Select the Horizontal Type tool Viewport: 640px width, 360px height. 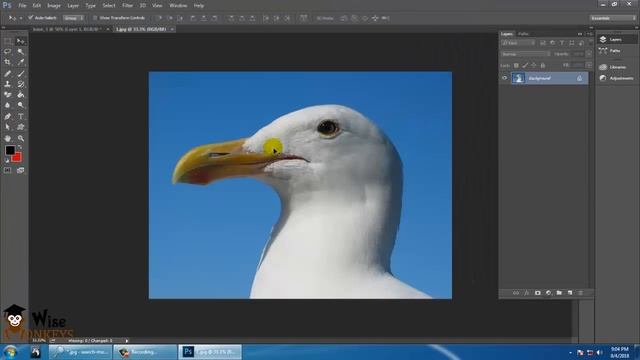tap(20, 117)
